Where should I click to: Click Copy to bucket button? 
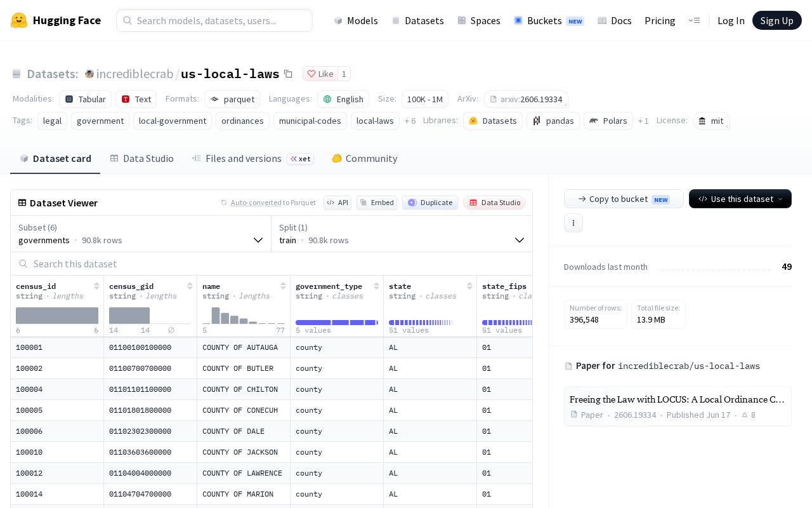624,199
